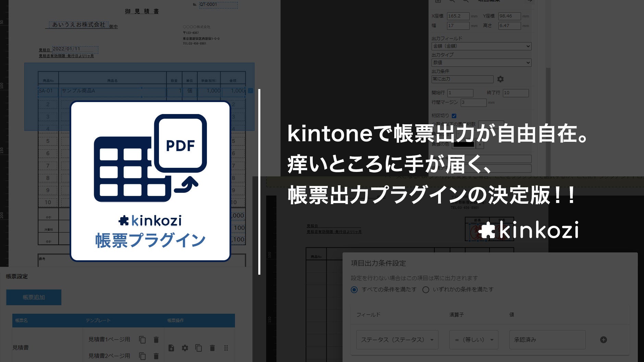Click the 幅 input field
Viewport: 644px width, 362px height.
[x=458, y=26]
